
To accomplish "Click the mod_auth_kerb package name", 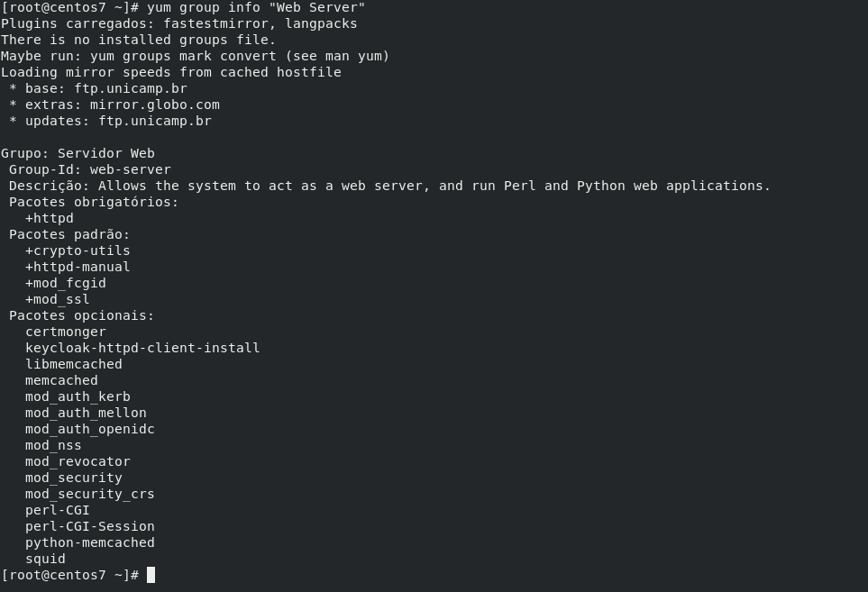I will pos(78,396).
